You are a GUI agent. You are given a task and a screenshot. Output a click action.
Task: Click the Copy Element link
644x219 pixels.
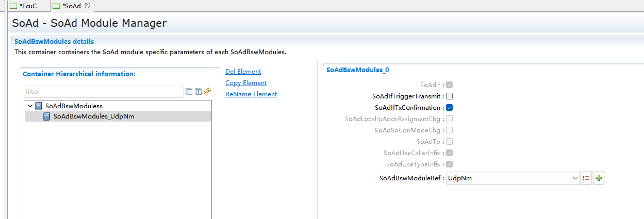[246, 83]
